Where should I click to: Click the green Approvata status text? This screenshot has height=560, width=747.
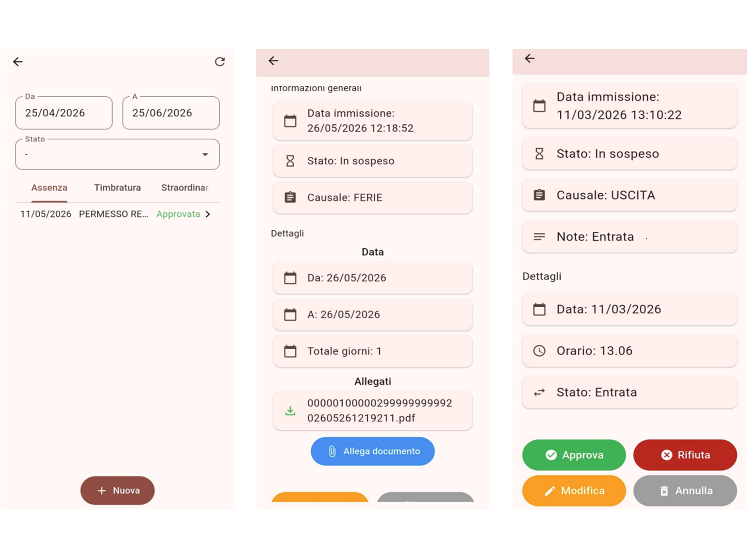point(178,214)
